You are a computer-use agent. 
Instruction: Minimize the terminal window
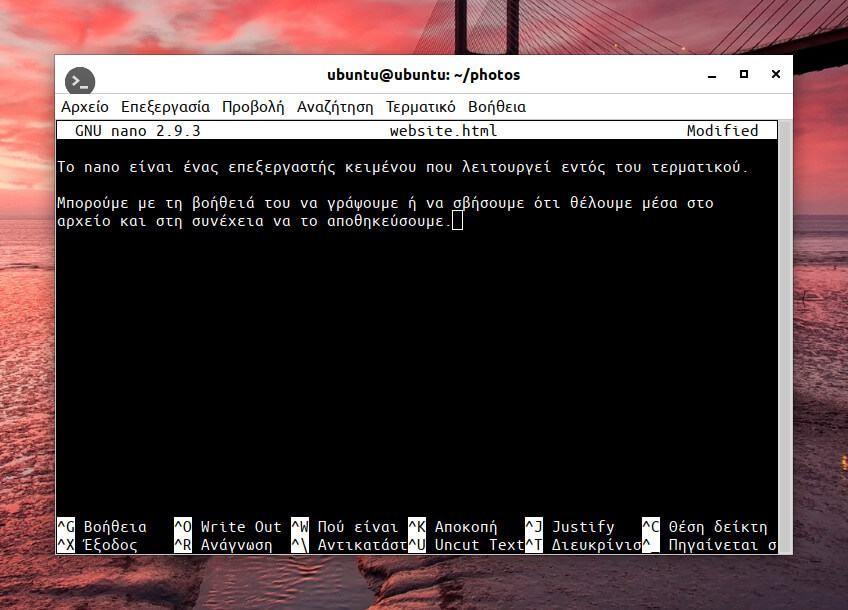712,75
